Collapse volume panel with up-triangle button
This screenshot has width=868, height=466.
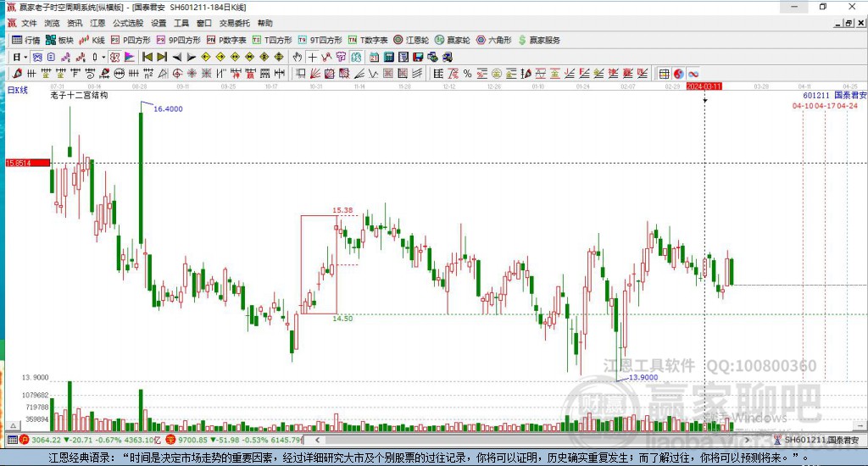14,425
